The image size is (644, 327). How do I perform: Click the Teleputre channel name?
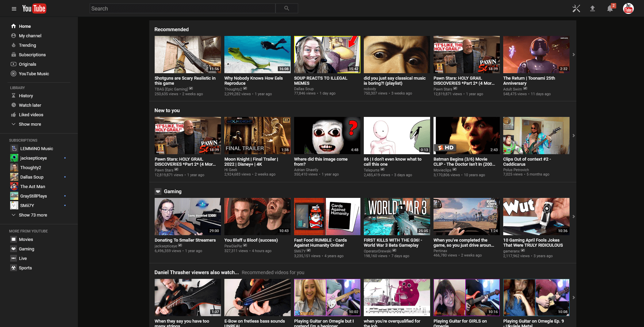(372, 170)
